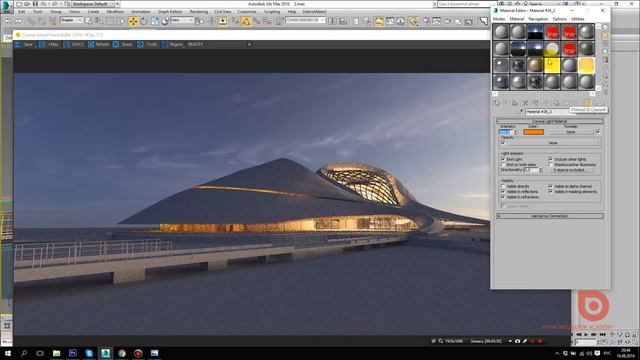Open the Create Selection Set dropdown

point(305,20)
